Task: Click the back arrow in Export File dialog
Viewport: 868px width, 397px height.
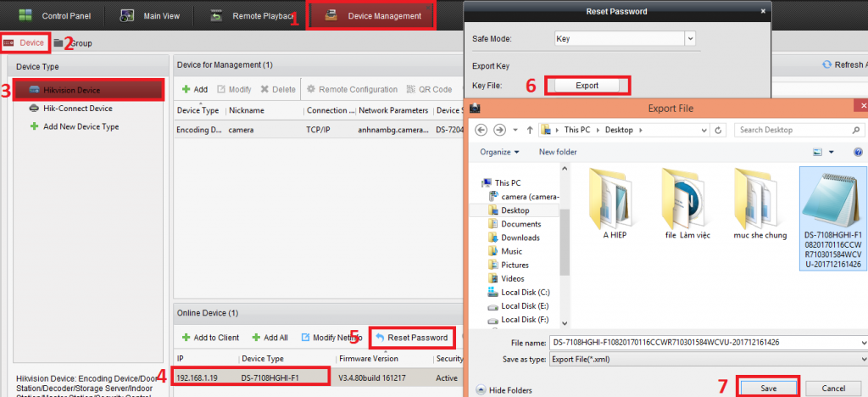Action: [x=483, y=130]
